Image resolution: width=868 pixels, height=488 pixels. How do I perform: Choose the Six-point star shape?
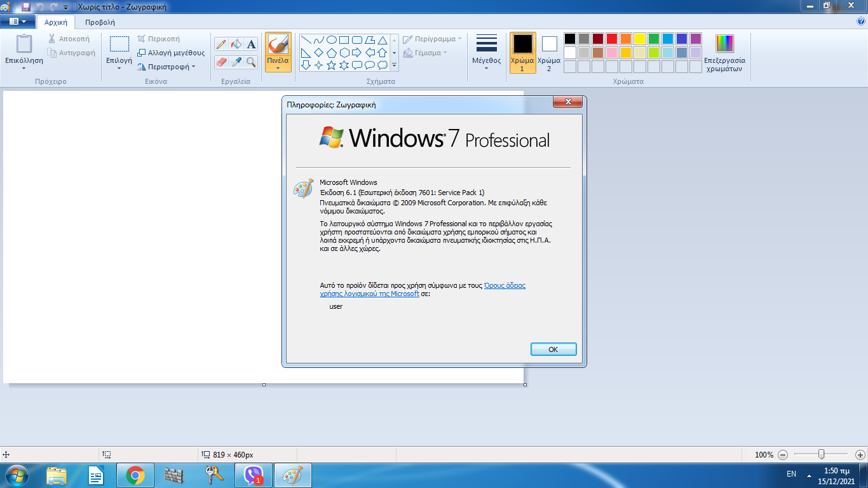click(x=344, y=65)
